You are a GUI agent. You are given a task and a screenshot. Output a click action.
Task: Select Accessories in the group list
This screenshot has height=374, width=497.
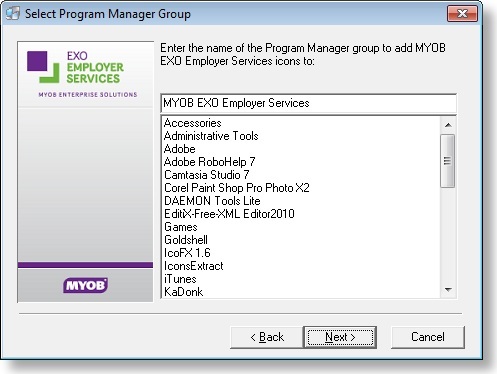point(193,123)
